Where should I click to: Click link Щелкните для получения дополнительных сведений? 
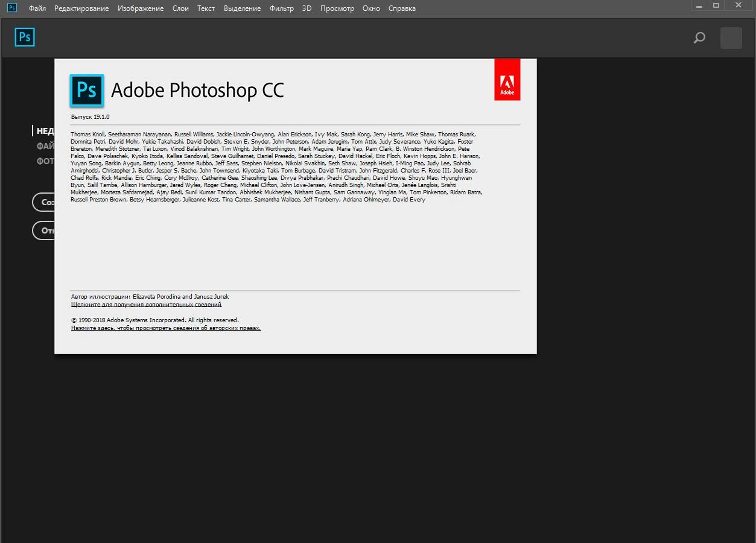pos(146,305)
